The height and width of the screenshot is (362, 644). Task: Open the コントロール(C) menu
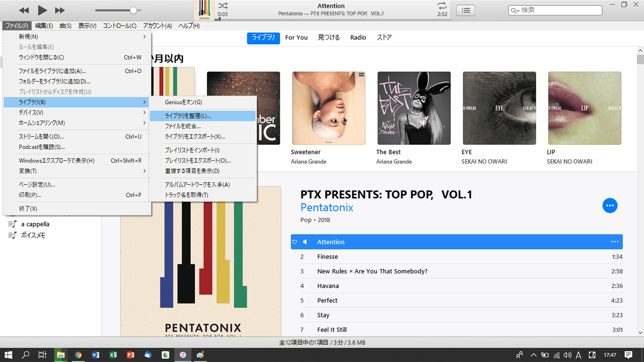point(120,26)
